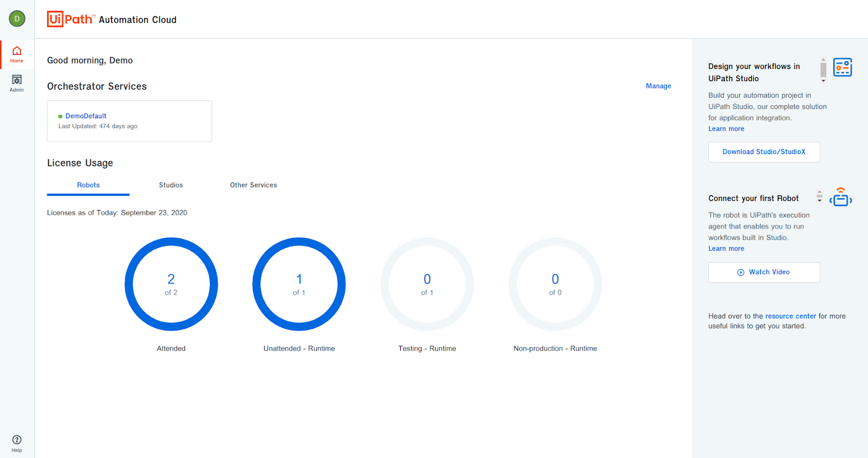The width and height of the screenshot is (868, 458).
Task: Select the Unattended - Runtime license ring
Action: coord(299,284)
